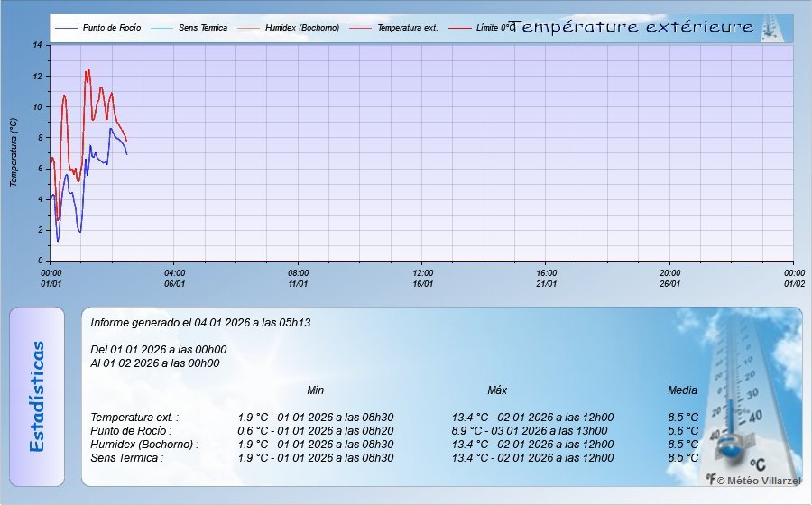Select the Estadísticas side tab
Image resolution: width=812 pixels, height=505 pixels.
[37, 397]
